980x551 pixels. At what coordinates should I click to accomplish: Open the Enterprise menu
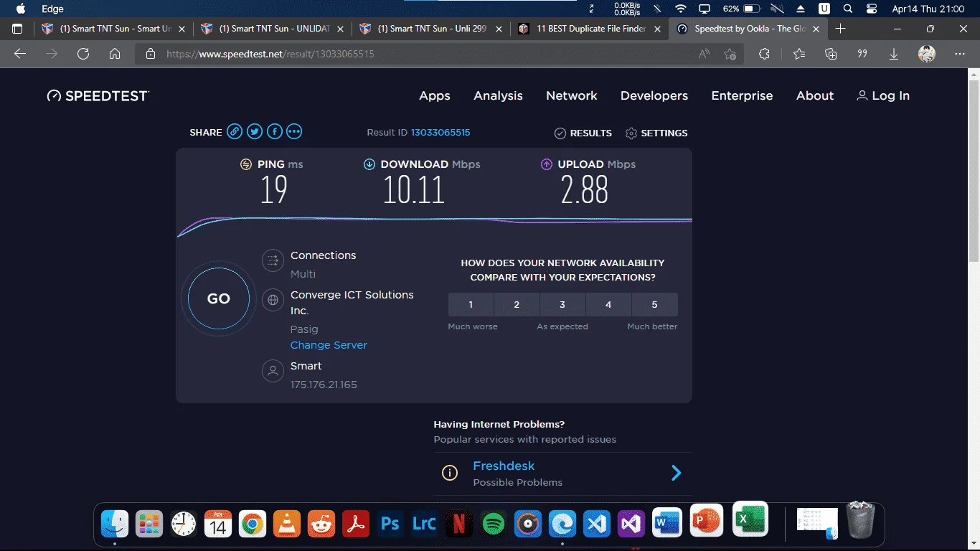pyautogui.click(x=742, y=96)
